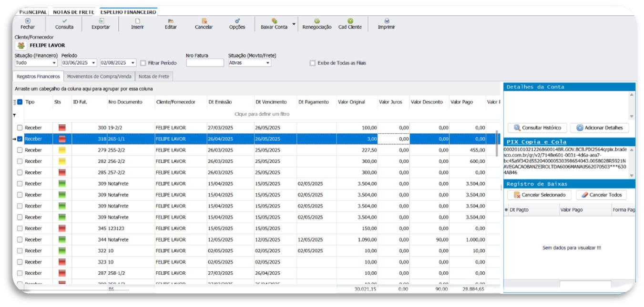Expand the Situação (Financeiro) dropdown

[54, 63]
